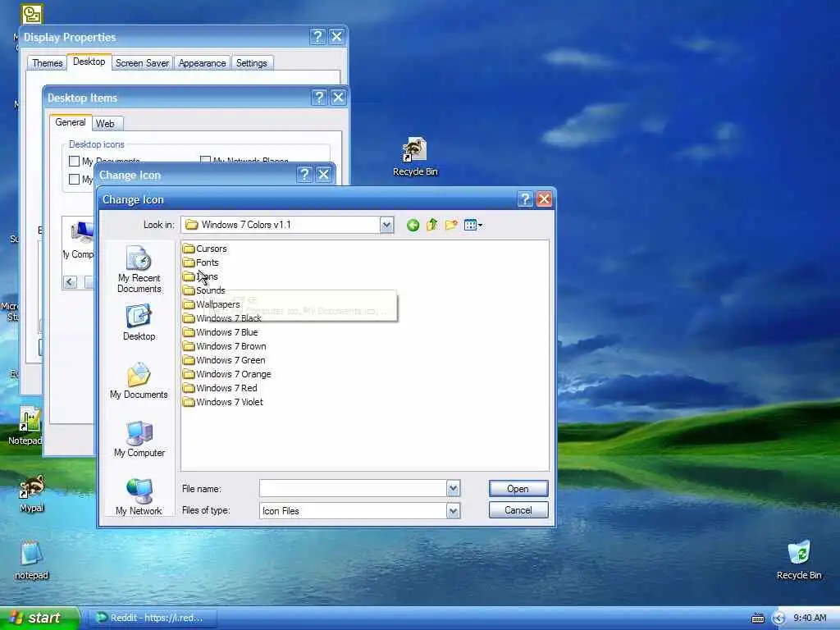Open the Appearance tab
The image size is (840, 630).
[202, 63]
